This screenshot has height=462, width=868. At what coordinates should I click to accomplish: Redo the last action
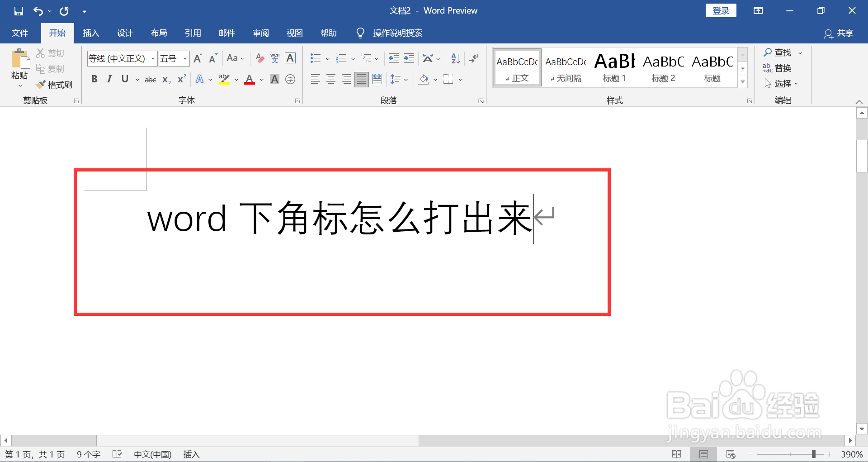pyautogui.click(x=64, y=11)
